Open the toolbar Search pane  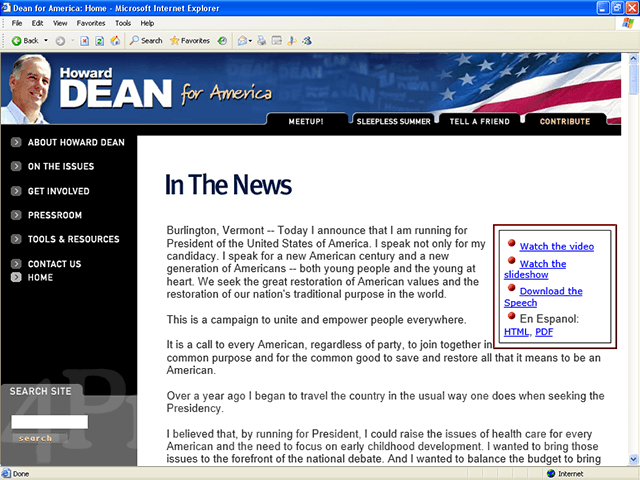pyautogui.click(x=146, y=40)
